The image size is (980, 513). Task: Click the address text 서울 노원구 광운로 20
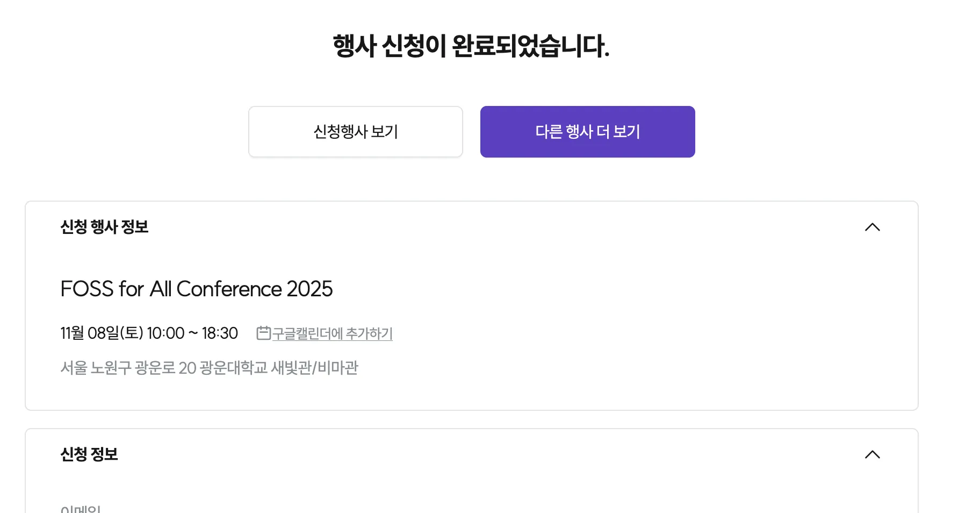(x=128, y=368)
